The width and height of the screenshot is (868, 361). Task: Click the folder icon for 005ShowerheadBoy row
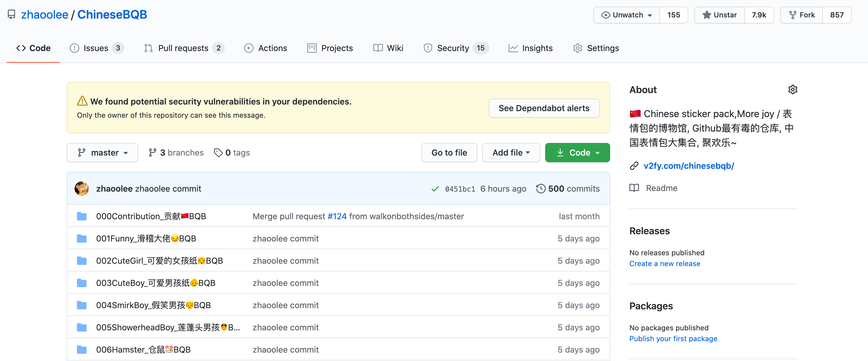coord(81,327)
